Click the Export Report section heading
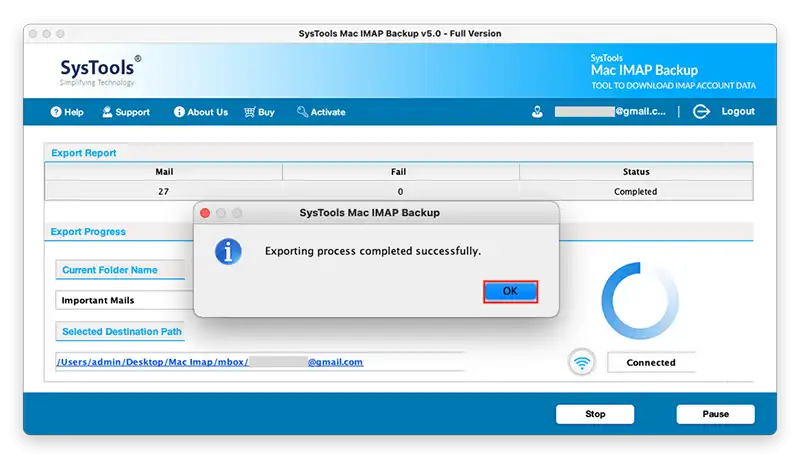800x470 pixels. pos(84,153)
